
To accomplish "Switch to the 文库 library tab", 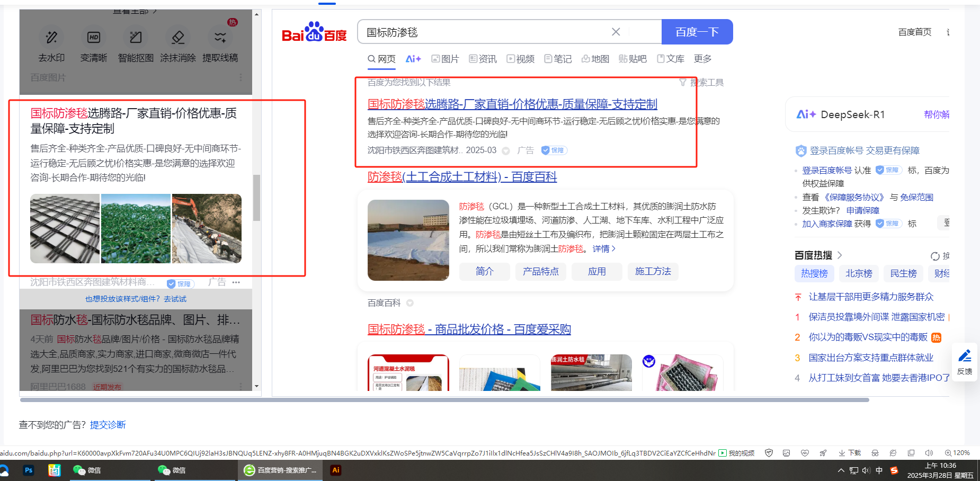I will (671, 59).
